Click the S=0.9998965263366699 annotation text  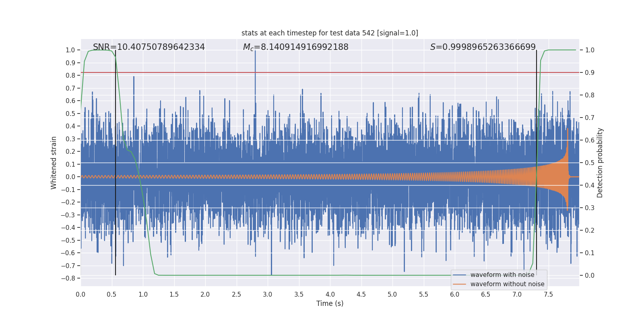point(483,47)
